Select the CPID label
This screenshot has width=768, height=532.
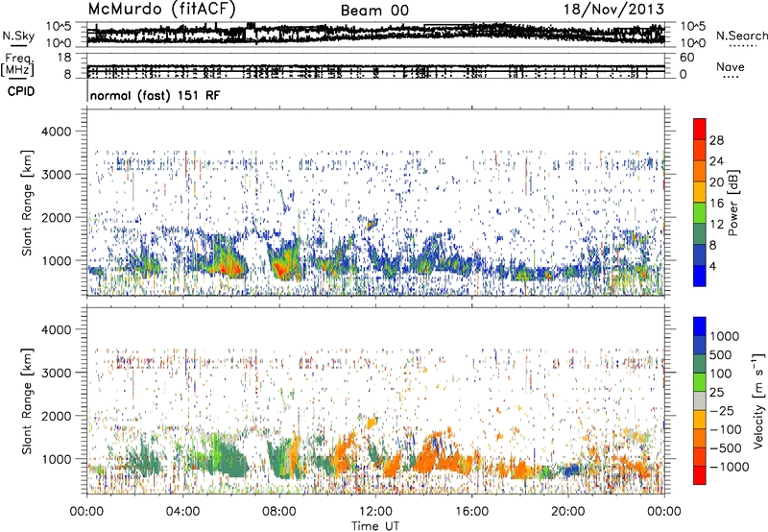point(21,91)
